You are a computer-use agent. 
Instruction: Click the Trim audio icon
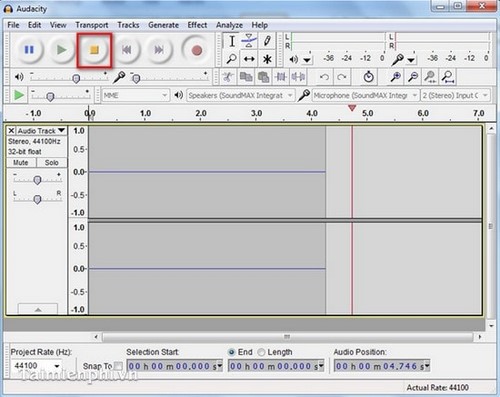click(x=281, y=77)
